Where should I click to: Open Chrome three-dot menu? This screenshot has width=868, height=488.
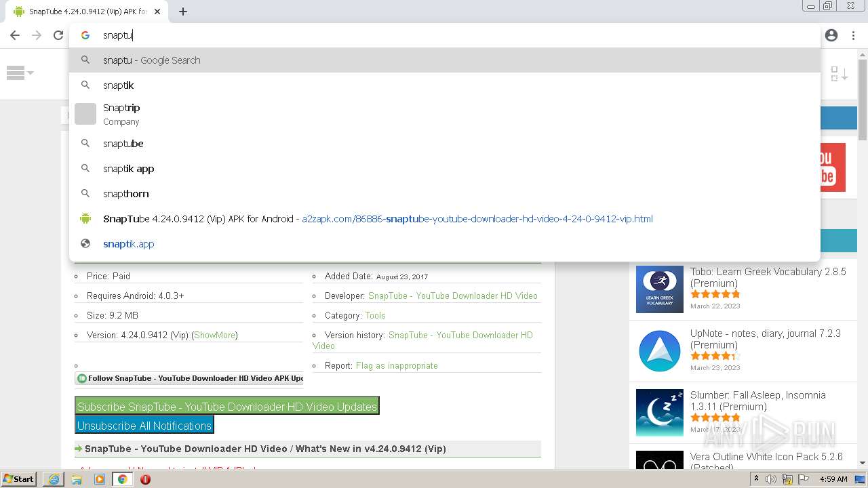[x=853, y=35]
